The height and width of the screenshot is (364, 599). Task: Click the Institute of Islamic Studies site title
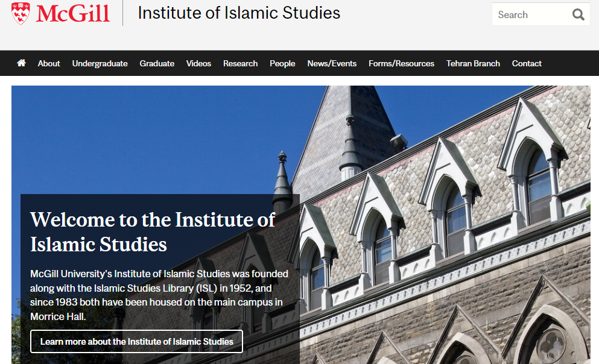pyautogui.click(x=239, y=13)
